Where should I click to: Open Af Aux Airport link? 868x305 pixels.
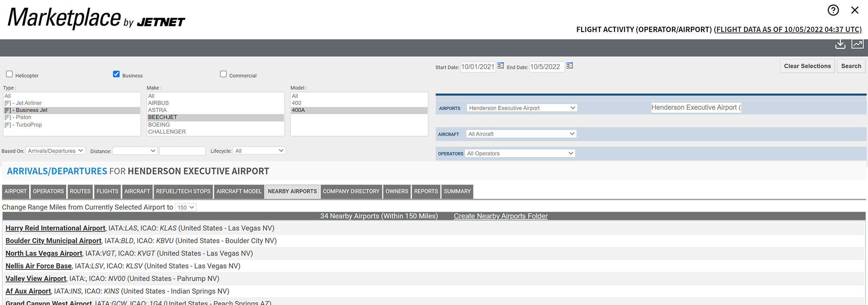coord(28,291)
